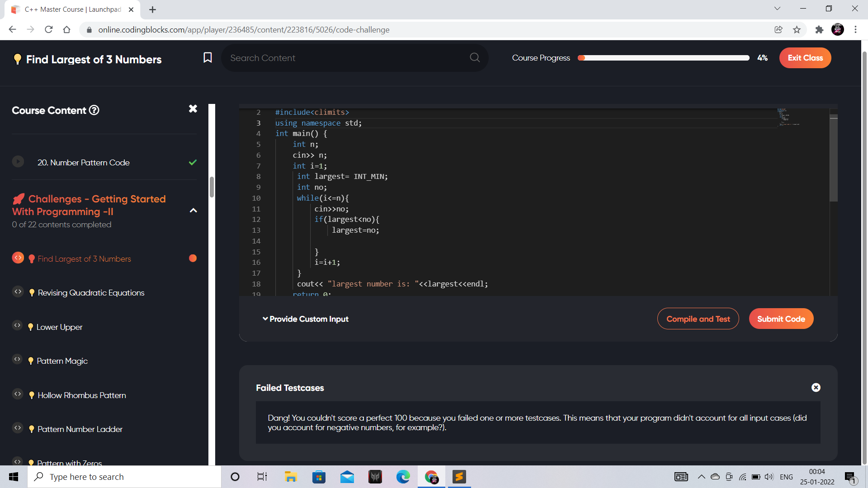
Task: Click code icon beside Lower Upper
Action: 18,325
